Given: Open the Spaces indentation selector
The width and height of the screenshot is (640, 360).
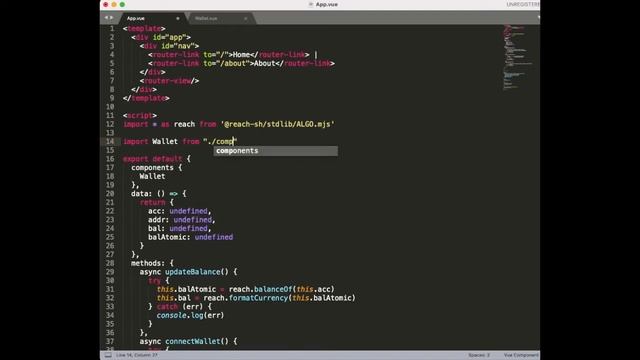Looking at the screenshot, I should coord(479,355).
